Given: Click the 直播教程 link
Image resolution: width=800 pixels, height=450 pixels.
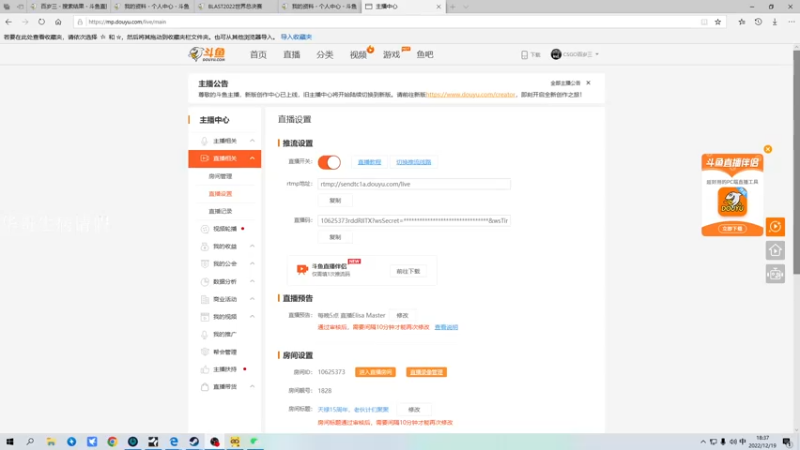Looking at the screenshot, I should [369, 162].
